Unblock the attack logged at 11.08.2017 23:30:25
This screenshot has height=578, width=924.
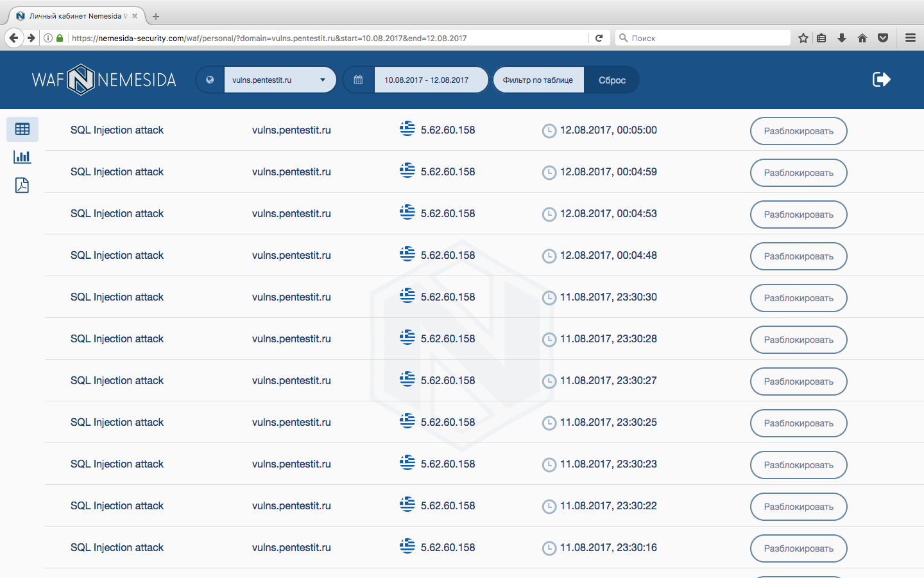(799, 423)
